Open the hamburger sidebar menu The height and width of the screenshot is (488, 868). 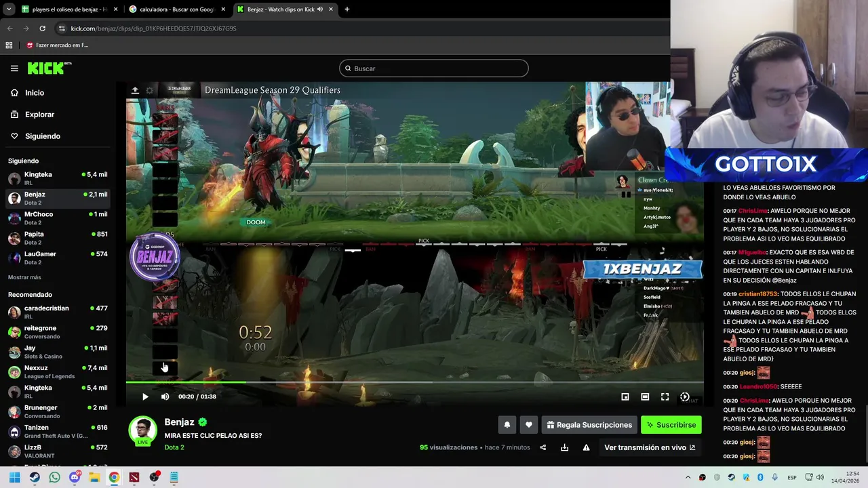coord(14,68)
